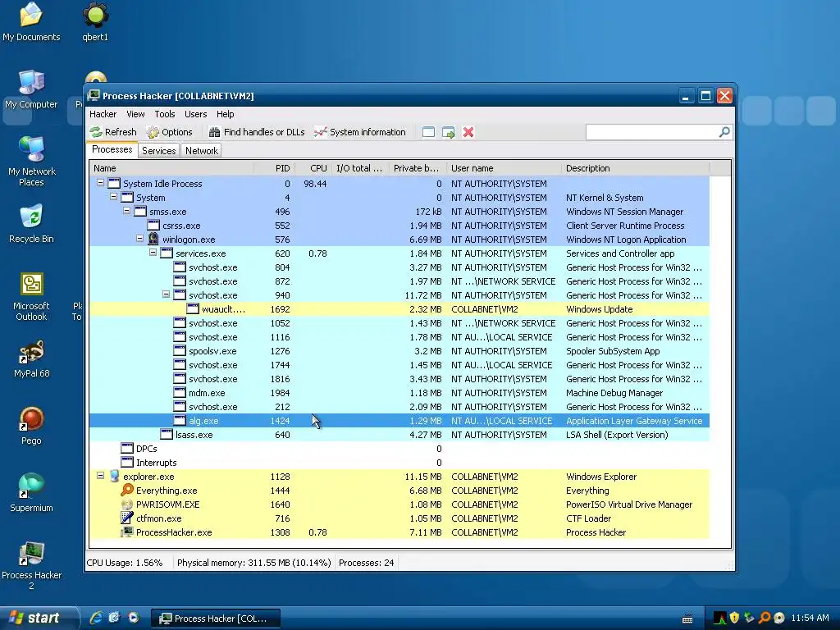840x630 pixels.
Task: Open Process Hacker 2 desktop shortcut
Action: pos(31,565)
